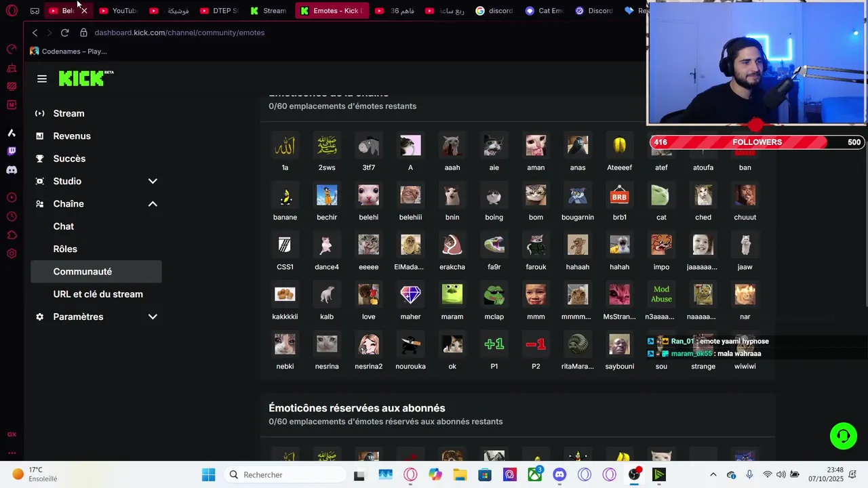Select the '1a' emote

pyautogui.click(x=285, y=146)
